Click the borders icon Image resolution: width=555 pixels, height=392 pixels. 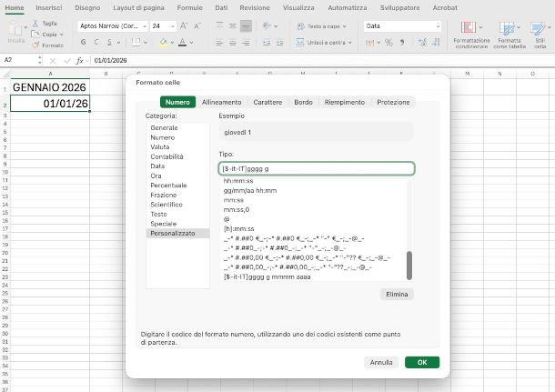(x=136, y=42)
